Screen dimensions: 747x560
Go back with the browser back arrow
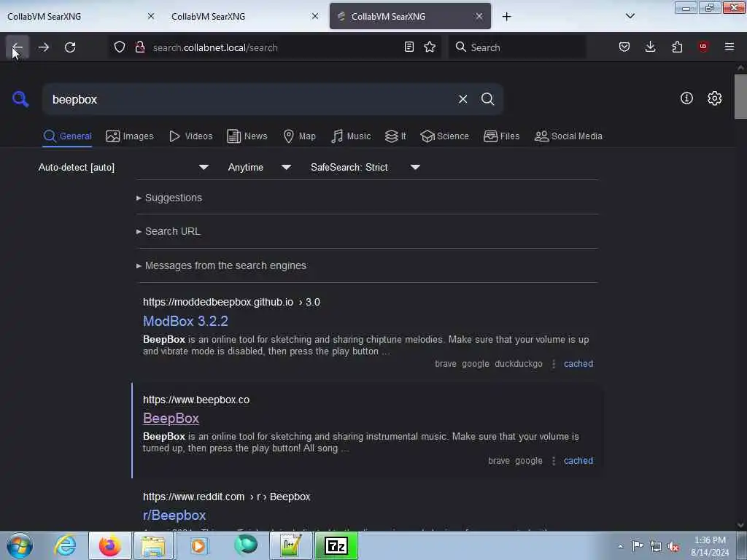[18, 47]
